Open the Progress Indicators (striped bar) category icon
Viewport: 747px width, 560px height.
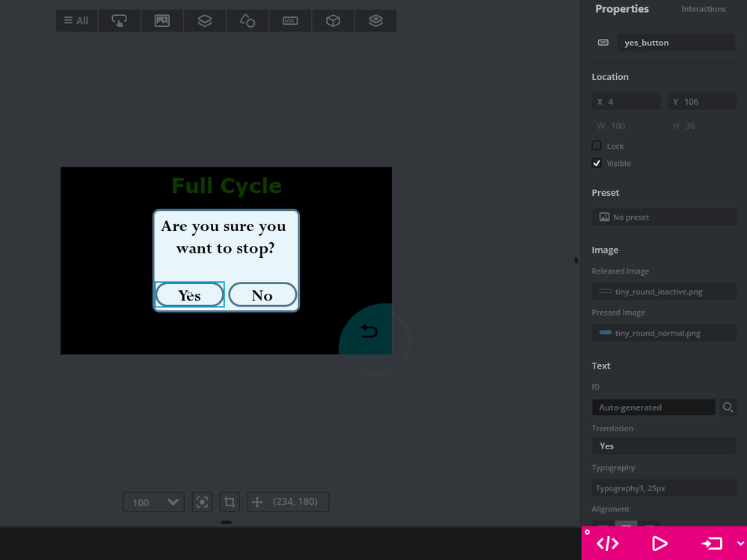(290, 20)
